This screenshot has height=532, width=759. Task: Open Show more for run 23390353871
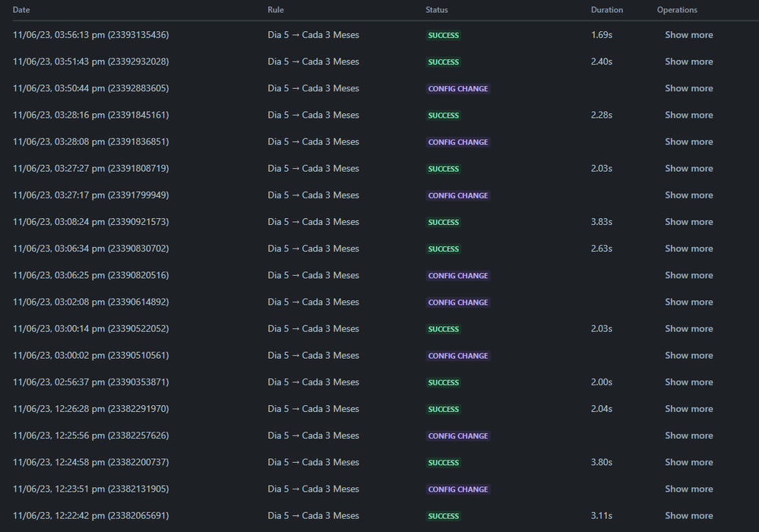[688, 382]
